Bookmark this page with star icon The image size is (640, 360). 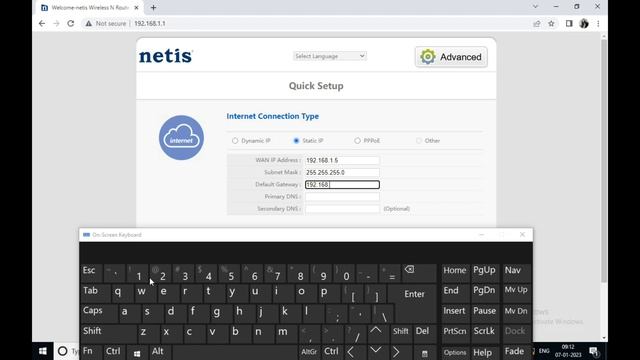tap(551, 24)
